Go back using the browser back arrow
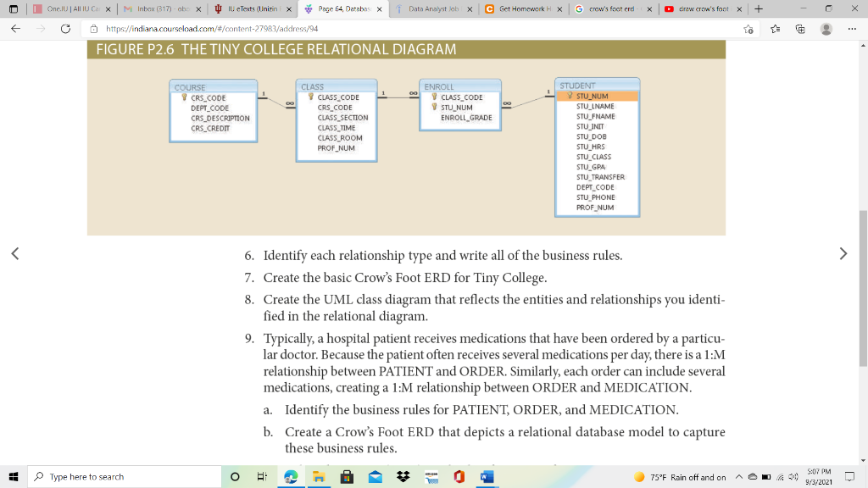 pos(15,29)
